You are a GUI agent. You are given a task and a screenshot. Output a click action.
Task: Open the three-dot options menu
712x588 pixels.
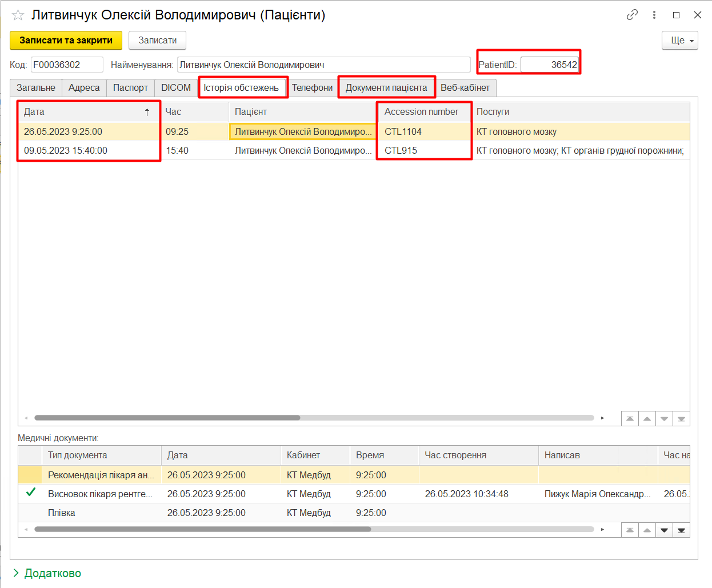(x=654, y=15)
